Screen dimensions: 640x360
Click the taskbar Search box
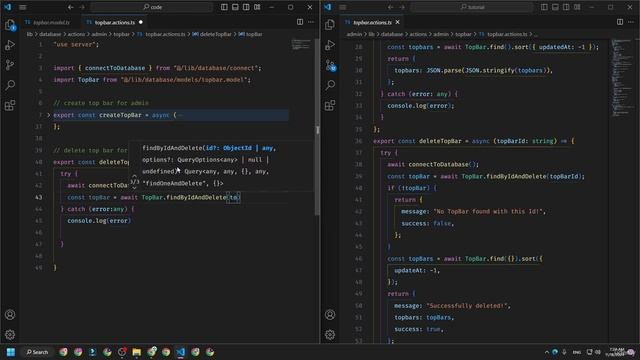pyautogui.click(x=38, y=352)
